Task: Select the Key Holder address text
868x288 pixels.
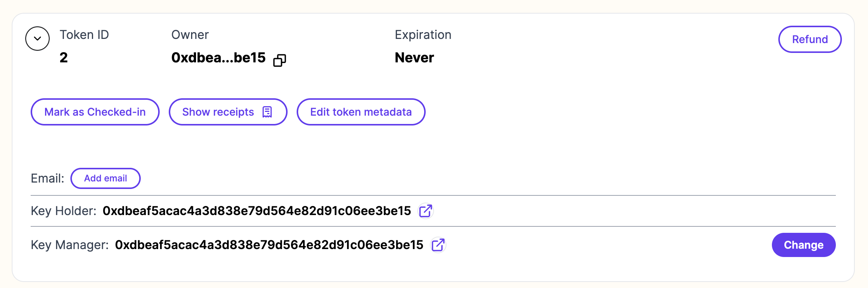Action: click(256, 211)
